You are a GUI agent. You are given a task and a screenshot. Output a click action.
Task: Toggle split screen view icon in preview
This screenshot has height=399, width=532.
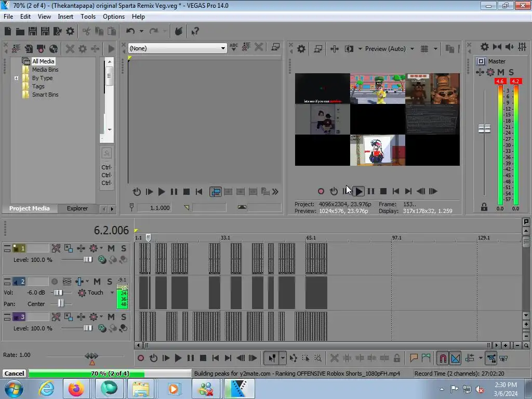pos(349,49)
